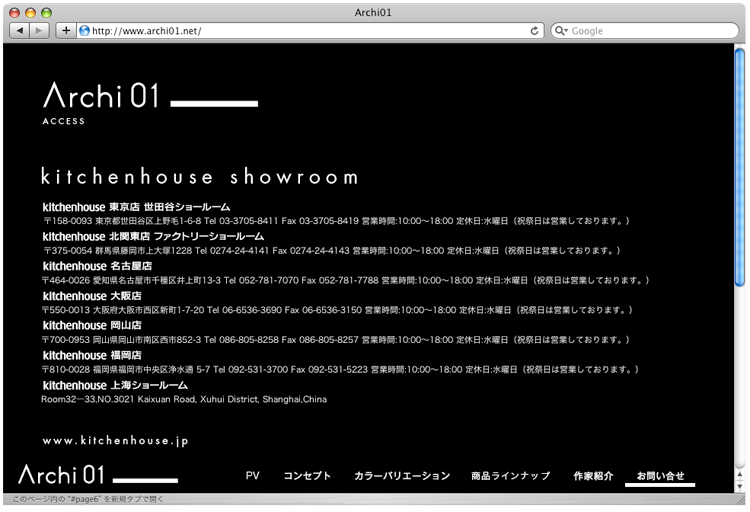Click the 〒375-0054 Gunma address line
The width and height of the screenshot is (750, 512).
click(x=331, y=251)
